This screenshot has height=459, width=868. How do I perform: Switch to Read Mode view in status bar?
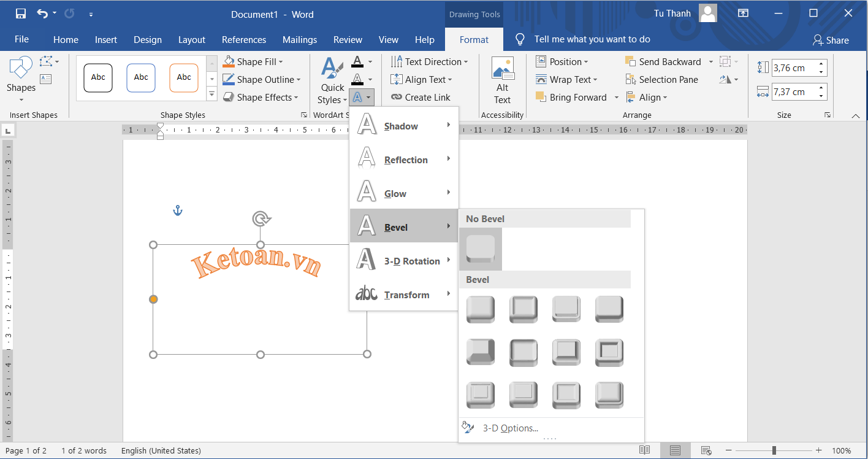click(644, 450)
